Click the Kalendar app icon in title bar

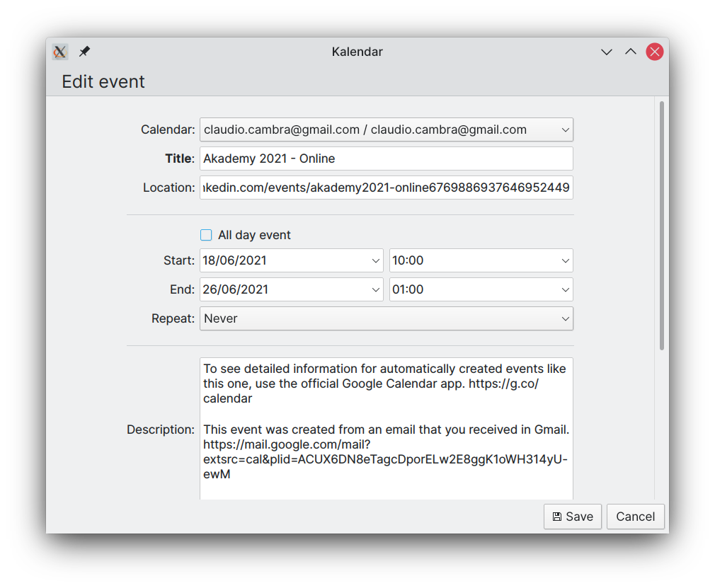tap(59, 52)
